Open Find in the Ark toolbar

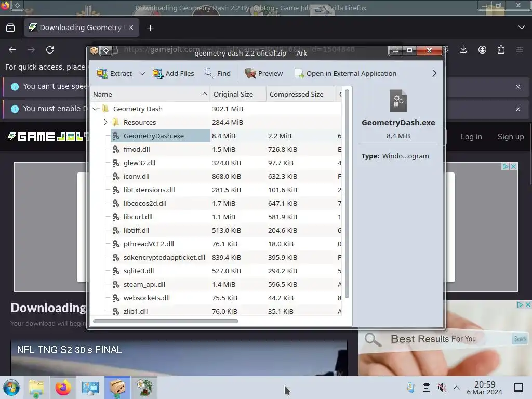pyautogui.click(x=218, y=73)
